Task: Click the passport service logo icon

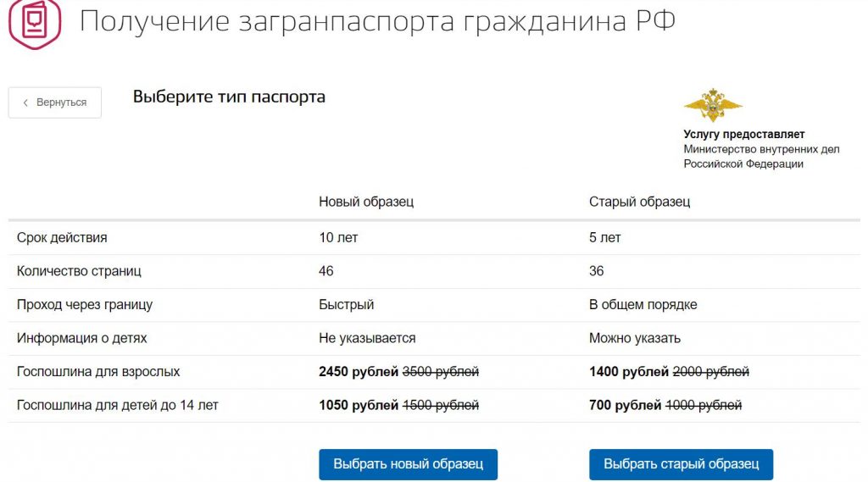Action: (x=34, y=23)
